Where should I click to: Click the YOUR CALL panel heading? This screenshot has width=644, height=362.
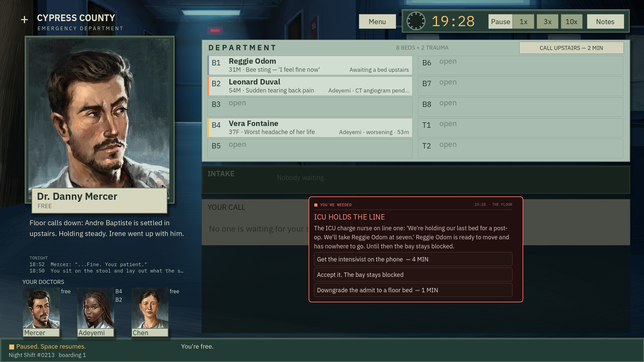tap(226, 207)
